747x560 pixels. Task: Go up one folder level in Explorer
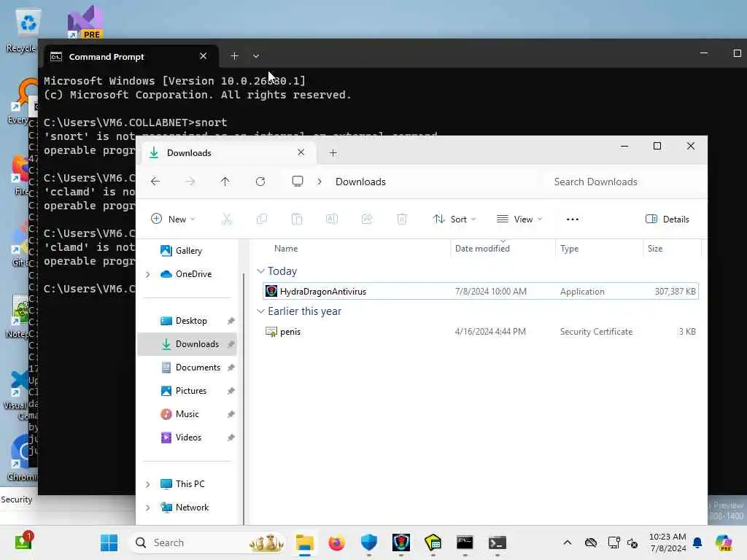tap(225, 182)
